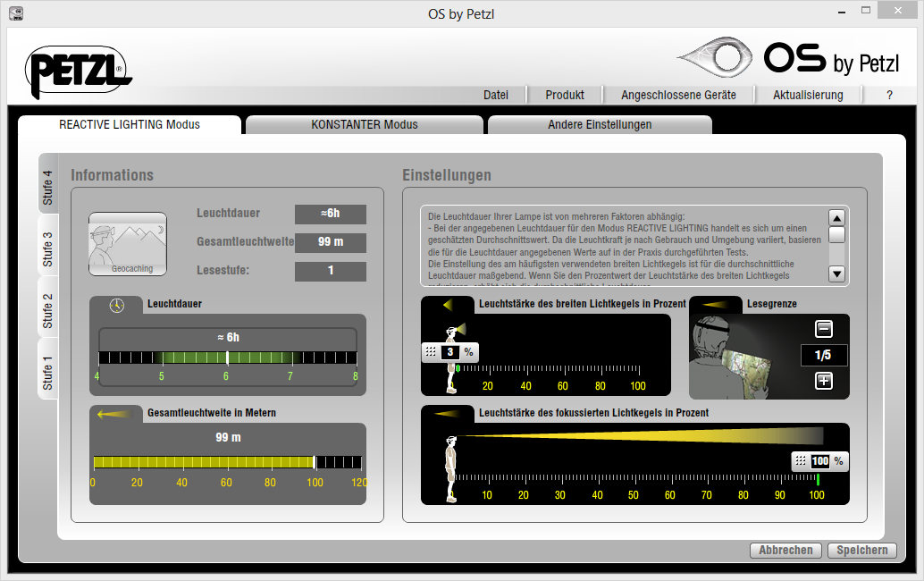Switch to the Andere Einstellungen tab
The height and width of the screenshot is (581, 924).
(x=600, y=125)
